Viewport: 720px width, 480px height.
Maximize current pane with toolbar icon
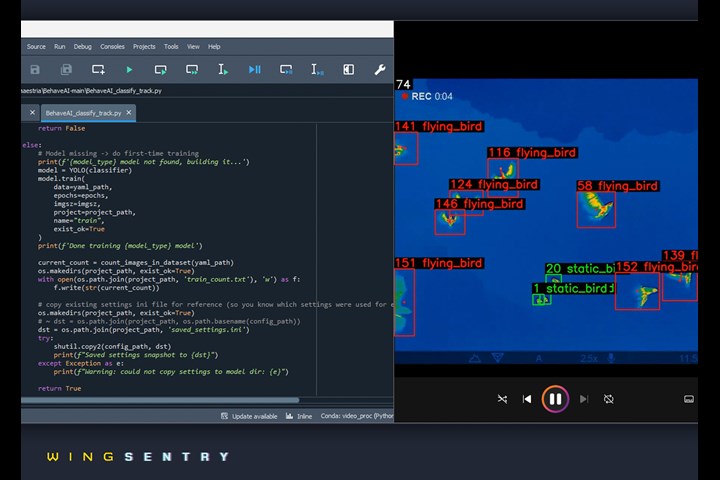(349, 70)
